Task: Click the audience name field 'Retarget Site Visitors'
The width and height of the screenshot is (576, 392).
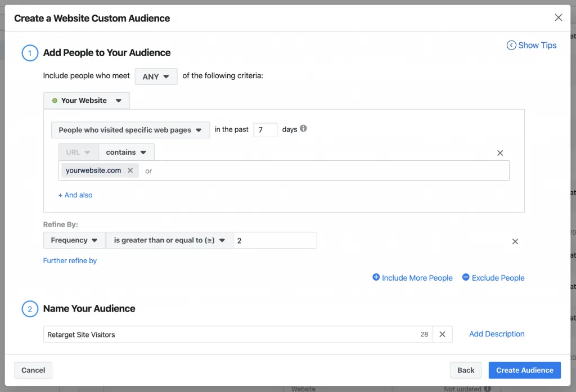Action: [x=238, y=334]
